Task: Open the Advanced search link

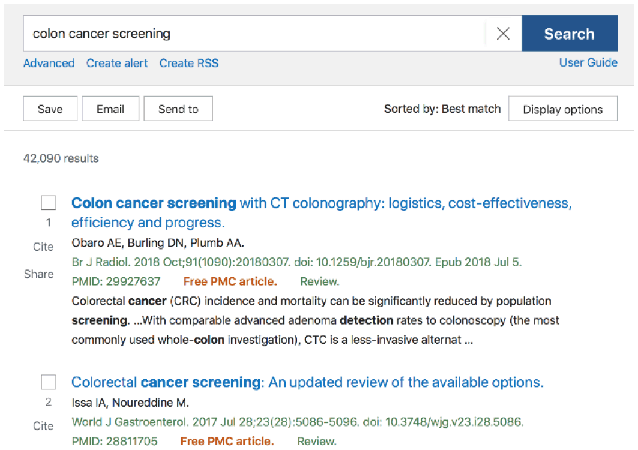Action: 49,63
